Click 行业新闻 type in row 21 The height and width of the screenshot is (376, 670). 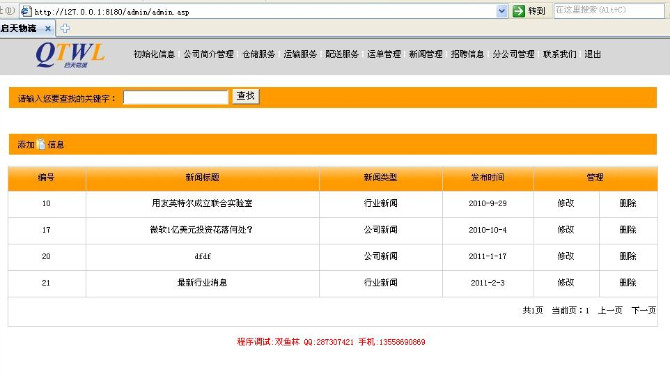pyautogui.click(x=381, y=282)
